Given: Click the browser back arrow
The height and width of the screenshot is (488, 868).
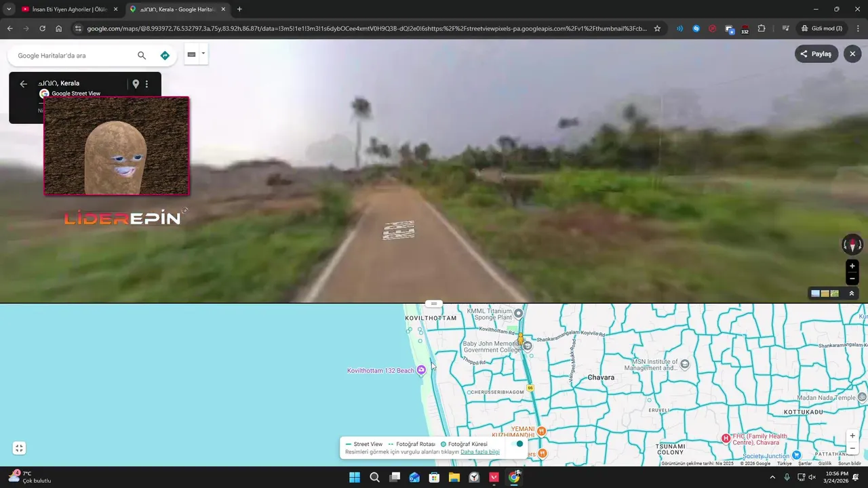Looking at the screenshot, I should 9,28.
